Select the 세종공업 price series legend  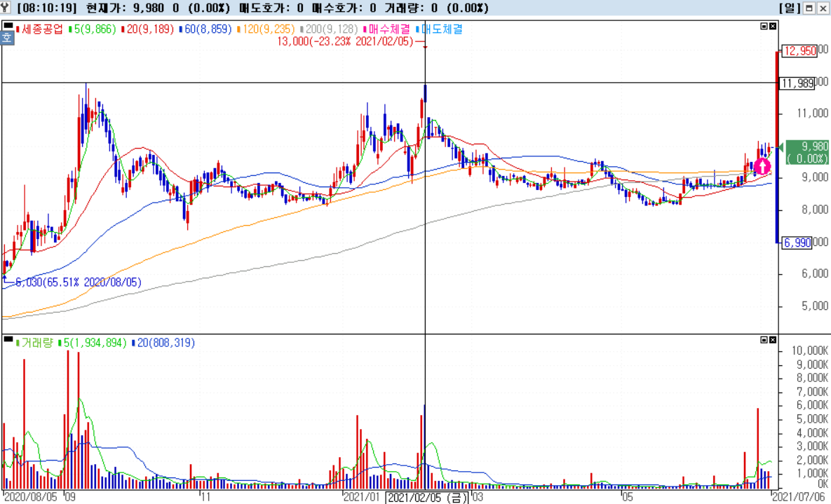coord(39,29)
